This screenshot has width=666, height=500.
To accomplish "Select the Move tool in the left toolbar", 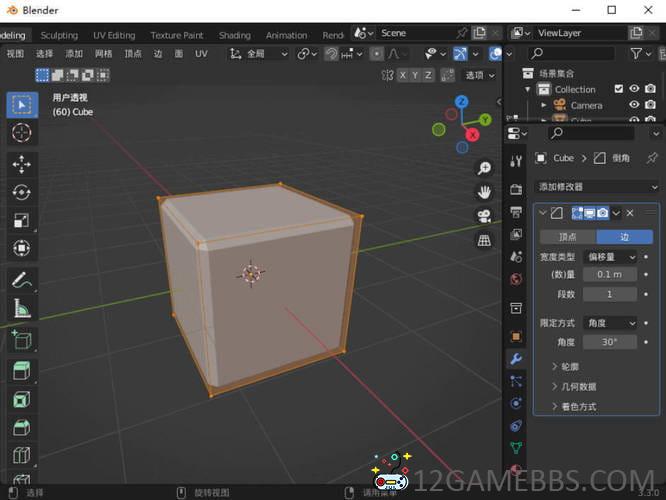I will point(22,164).
